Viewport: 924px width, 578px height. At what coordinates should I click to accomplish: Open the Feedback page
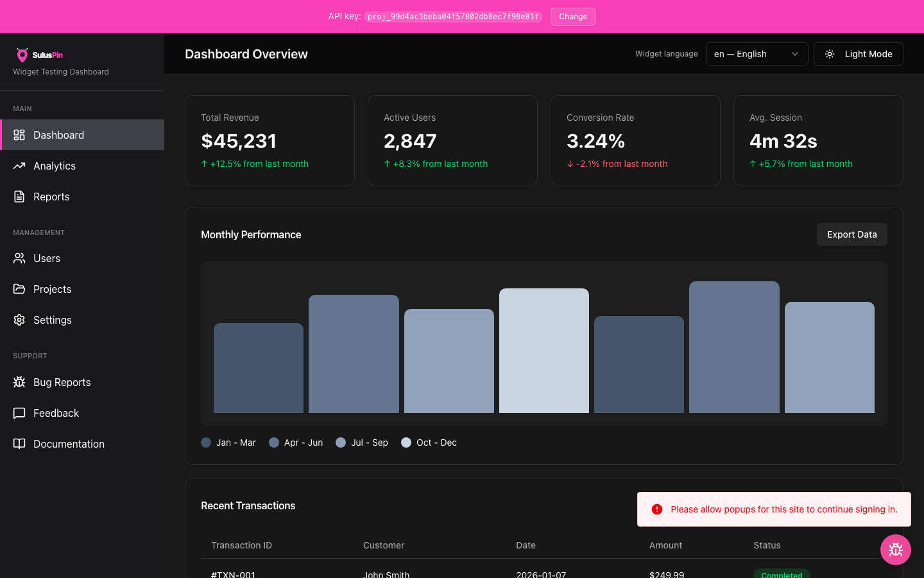[x=82, y=413]
